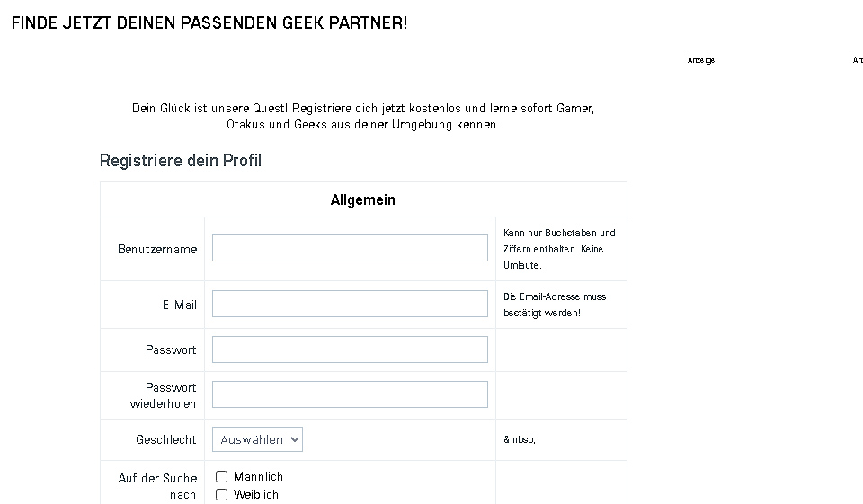Select the Passwort wiederholen input box

click(350, 394)
